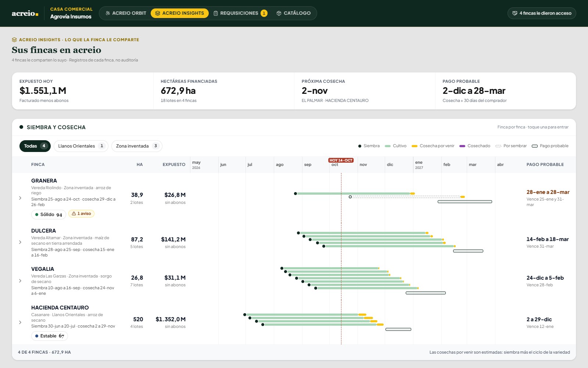Image resolution: width=588 pixels, height=368 pixels.
Task: Go to the Requisiciones tab
Action: [x=240, y=13]
